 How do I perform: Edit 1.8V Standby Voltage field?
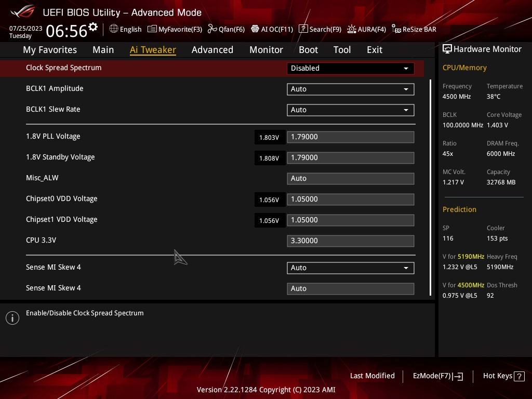pyautogui.click(x=351, y=158)
